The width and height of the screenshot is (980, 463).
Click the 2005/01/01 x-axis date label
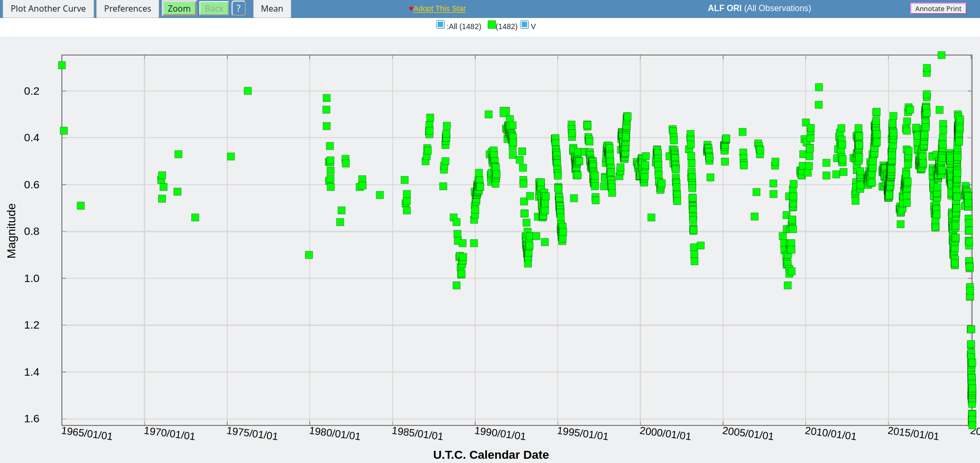tap(747, 433)
